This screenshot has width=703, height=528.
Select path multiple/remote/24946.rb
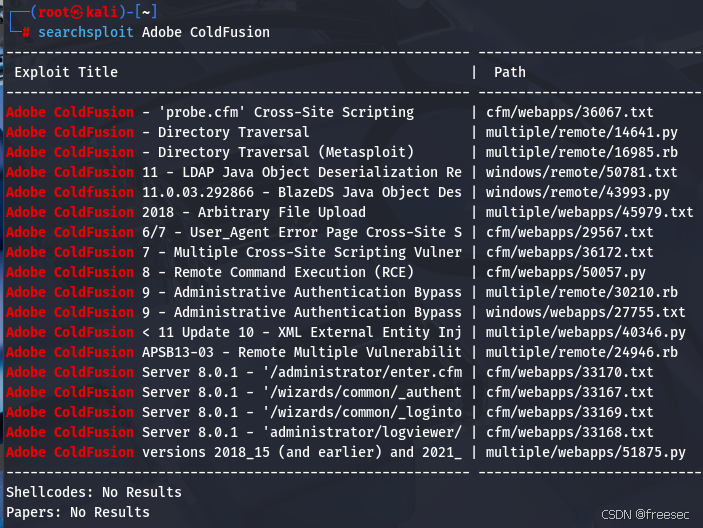pyautogui.click(x=581, y=352)
